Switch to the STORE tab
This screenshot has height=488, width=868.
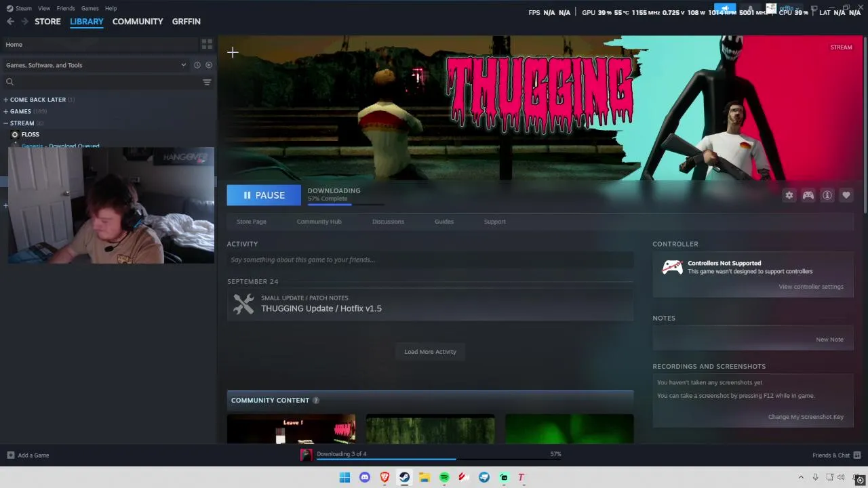(47, 22)
